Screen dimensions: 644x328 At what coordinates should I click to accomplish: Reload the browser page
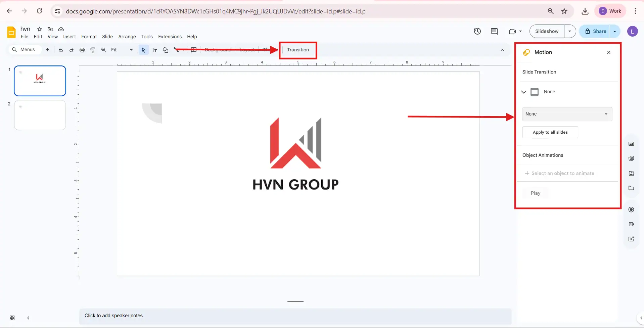39,11
